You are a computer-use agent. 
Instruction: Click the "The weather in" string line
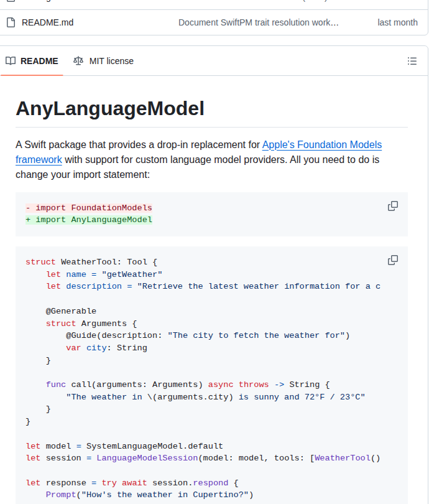pyautogui.click(x=216, y=397)
